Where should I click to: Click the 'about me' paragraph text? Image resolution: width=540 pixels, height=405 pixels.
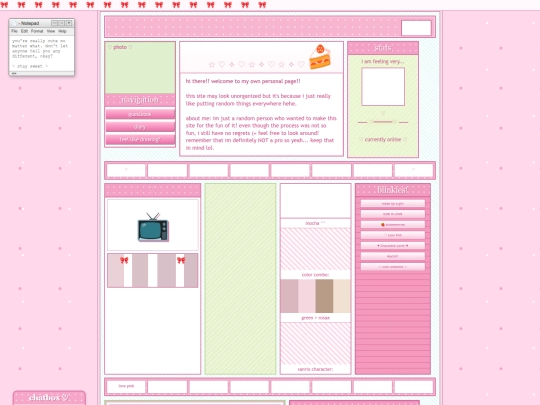coord(261,133)
